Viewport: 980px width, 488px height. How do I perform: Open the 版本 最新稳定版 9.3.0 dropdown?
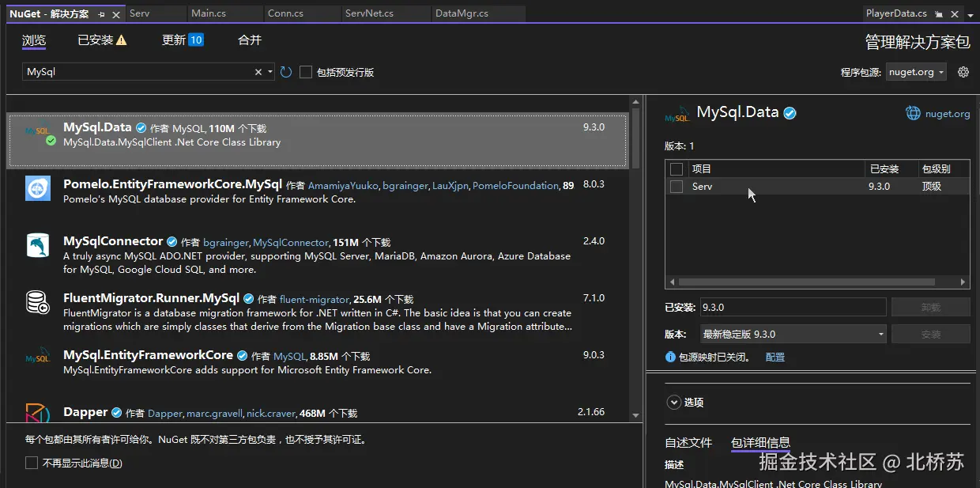point(792,334)
